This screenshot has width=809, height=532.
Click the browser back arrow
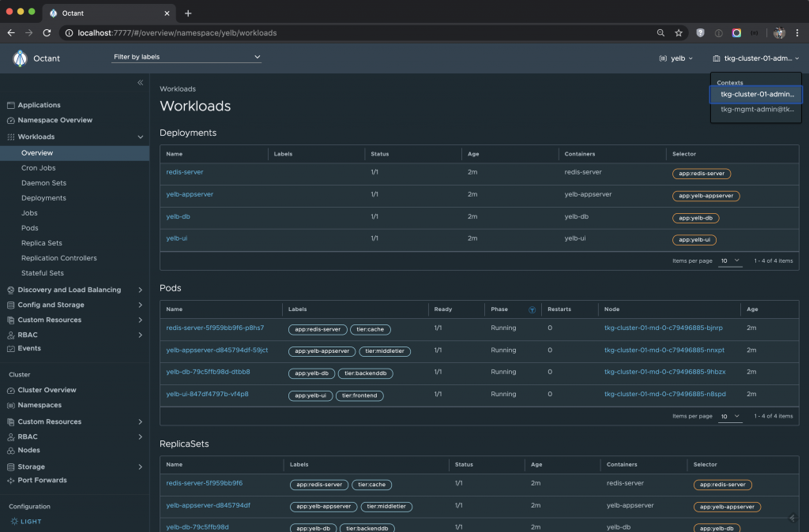pos(11,33)
